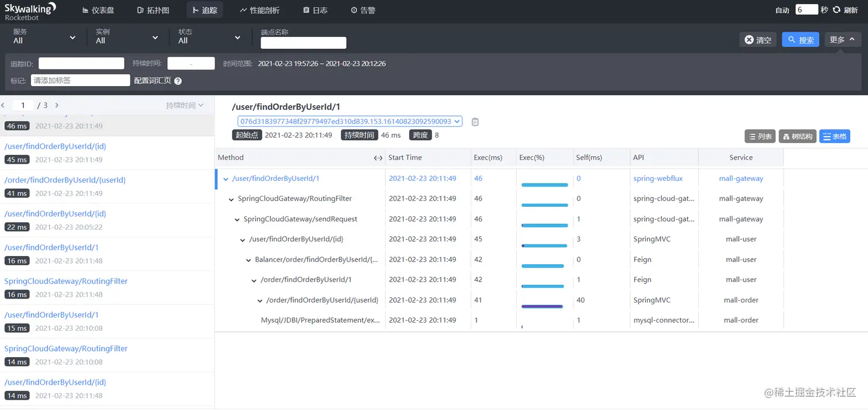868x410 pixels.
Task: Click the help icon beside 配置词汇页
Action: coord(178,81)
